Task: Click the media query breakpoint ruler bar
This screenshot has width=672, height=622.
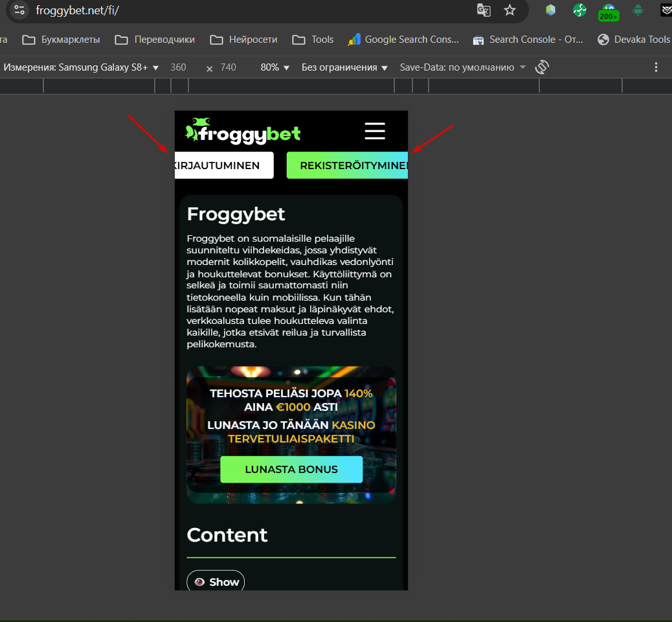Action: coord(336,86)
